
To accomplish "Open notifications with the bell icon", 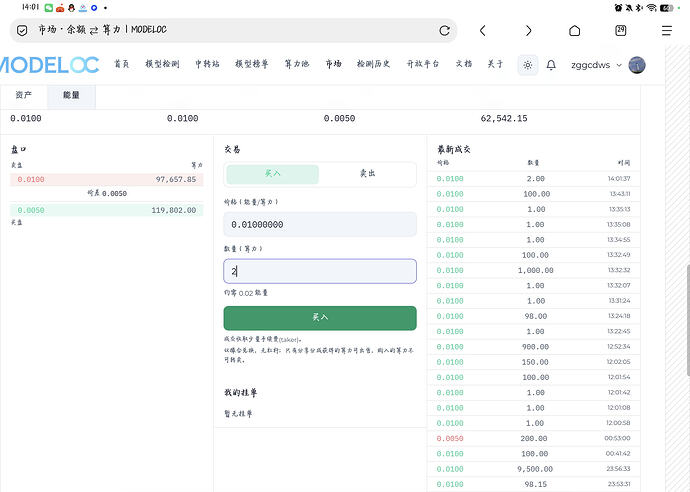I will (x=551, y=65).
